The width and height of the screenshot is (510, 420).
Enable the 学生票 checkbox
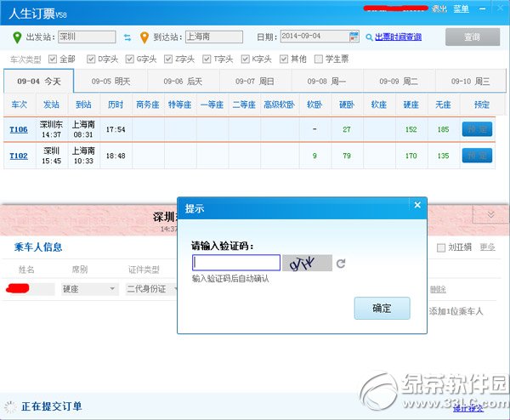click(319, 60)
